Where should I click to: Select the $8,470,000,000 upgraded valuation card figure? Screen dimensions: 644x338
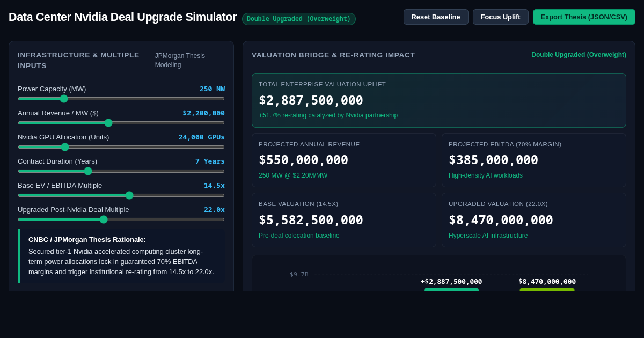501,220
